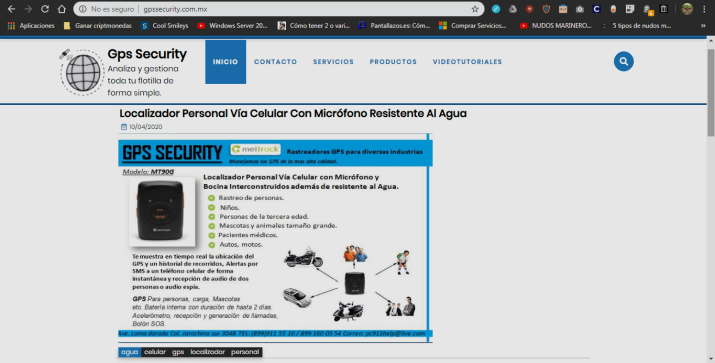Select the 'gps' tag
Viewport: 715px width, 363px height.
tap(178, 352)
